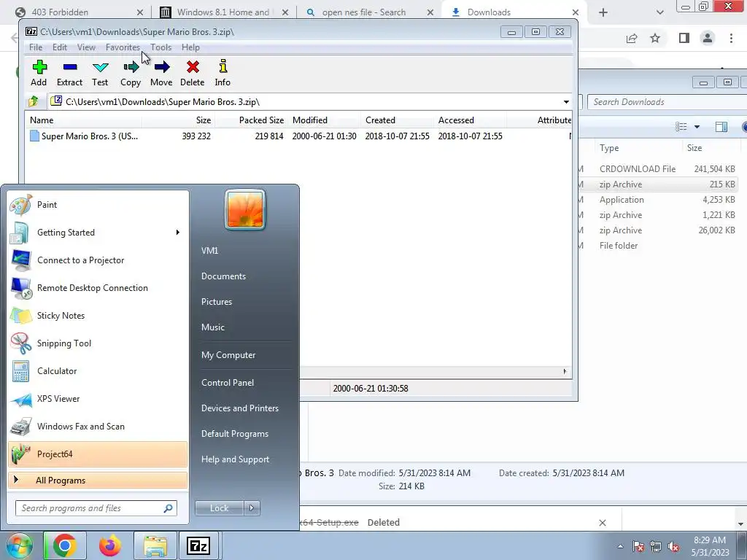Open a new Chrome tab
The height and width of the screenshot is (560, 747).
[603, 12]
